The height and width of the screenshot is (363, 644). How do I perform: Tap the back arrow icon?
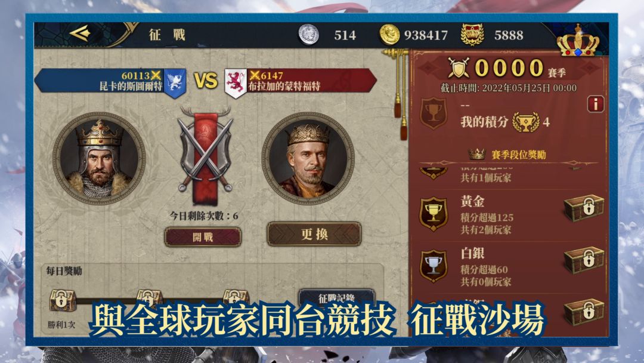point(80,33)
